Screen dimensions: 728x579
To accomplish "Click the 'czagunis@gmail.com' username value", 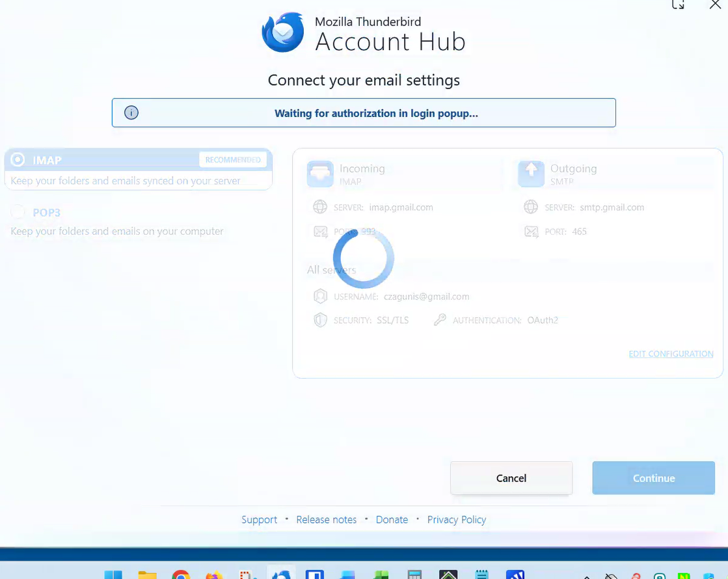I will (x=426, y=296).
